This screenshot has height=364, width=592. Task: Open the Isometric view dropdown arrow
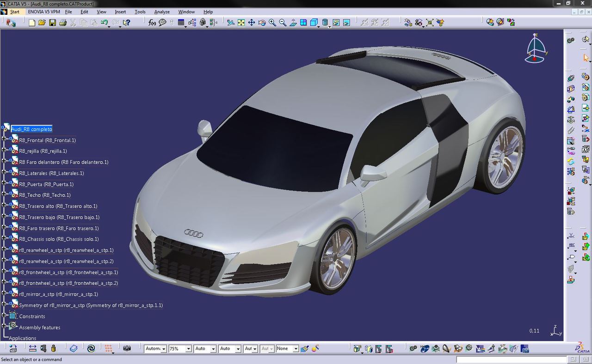point(319,26)
